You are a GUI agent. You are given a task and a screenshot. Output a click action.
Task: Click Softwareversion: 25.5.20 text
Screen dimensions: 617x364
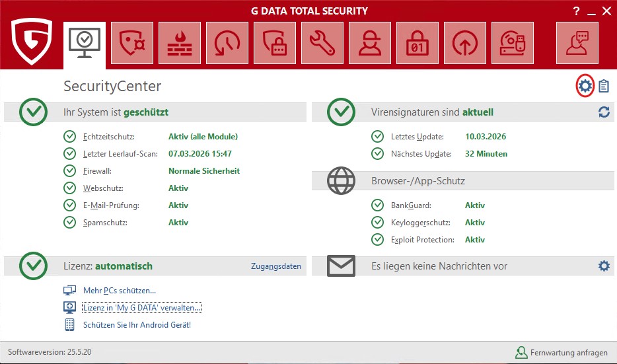pos(50,352)
